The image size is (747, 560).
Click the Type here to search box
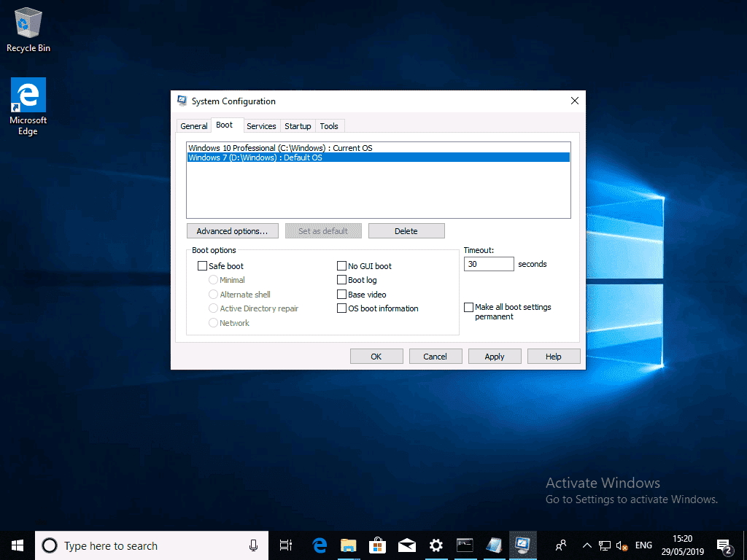[x=152, y=545]
